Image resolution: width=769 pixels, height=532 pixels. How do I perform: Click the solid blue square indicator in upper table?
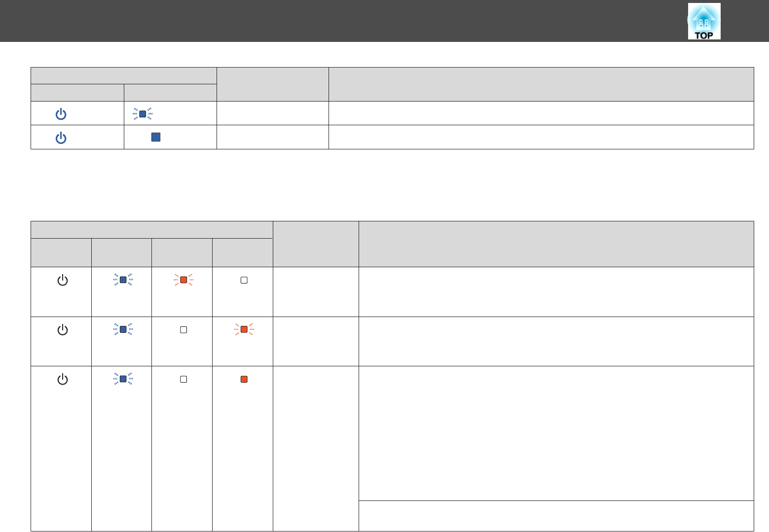point(155,138)
